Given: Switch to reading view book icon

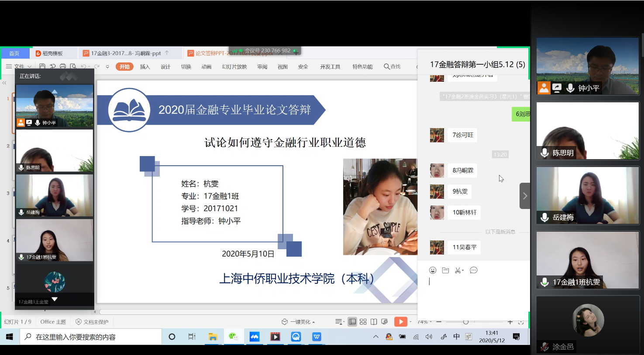Looking at the screenshot, I should point(374,322).
